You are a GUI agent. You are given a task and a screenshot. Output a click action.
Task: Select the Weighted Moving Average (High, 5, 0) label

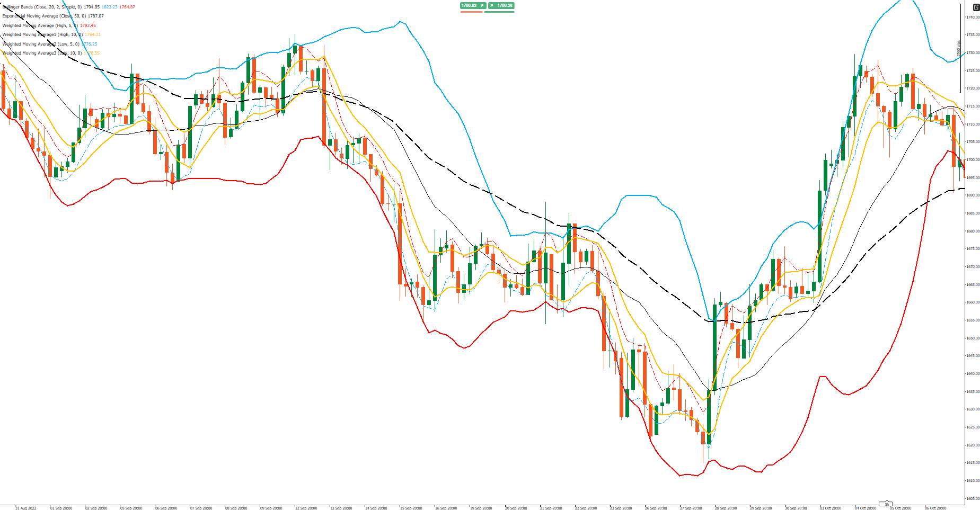pyautogui.click(x=40, y=25)
